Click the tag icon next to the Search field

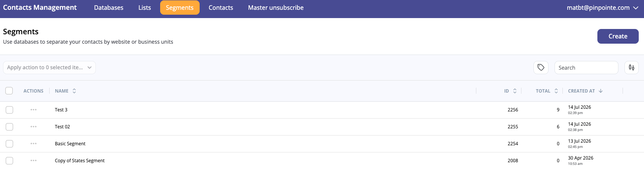[541, 68]
